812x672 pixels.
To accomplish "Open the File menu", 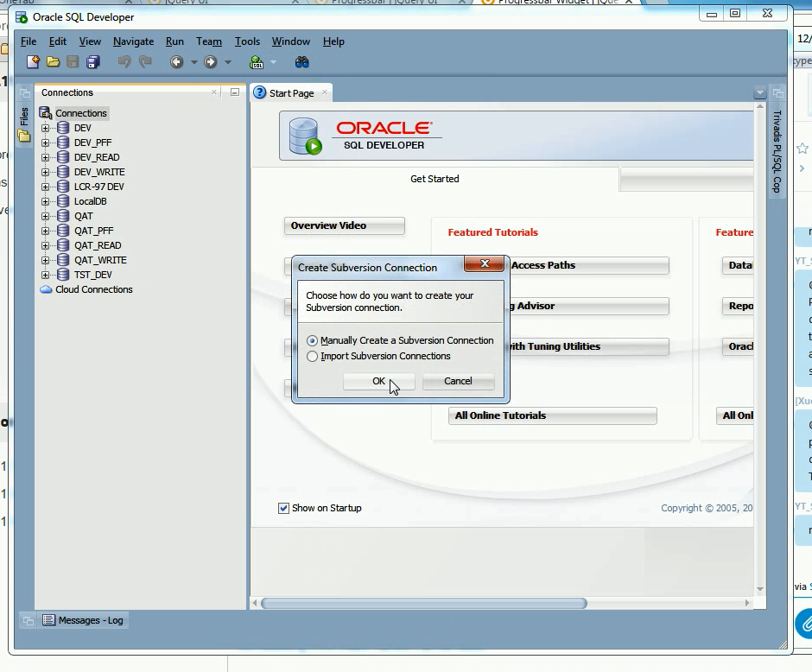I will pos(28,41).
